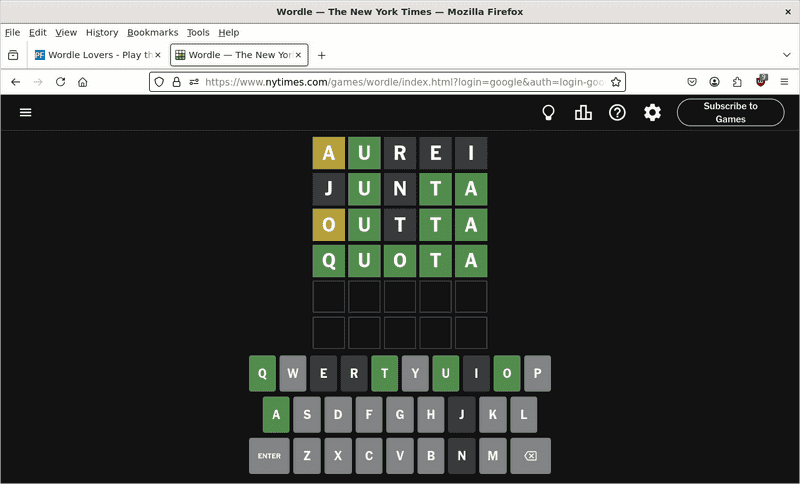Tap the F key on the on-screen keyboard
The height and width of the screenshot is (484, 800).
pos(369,415)
